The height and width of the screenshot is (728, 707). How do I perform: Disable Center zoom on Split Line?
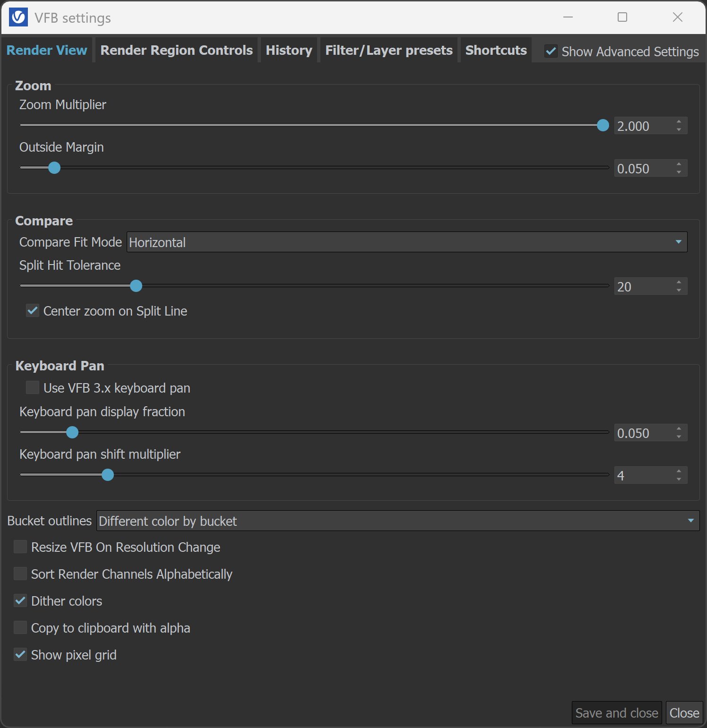tap(33, 310)
